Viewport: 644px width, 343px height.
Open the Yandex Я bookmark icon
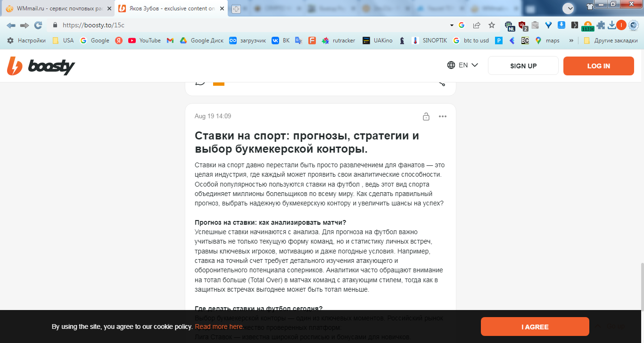click(119, 41)
